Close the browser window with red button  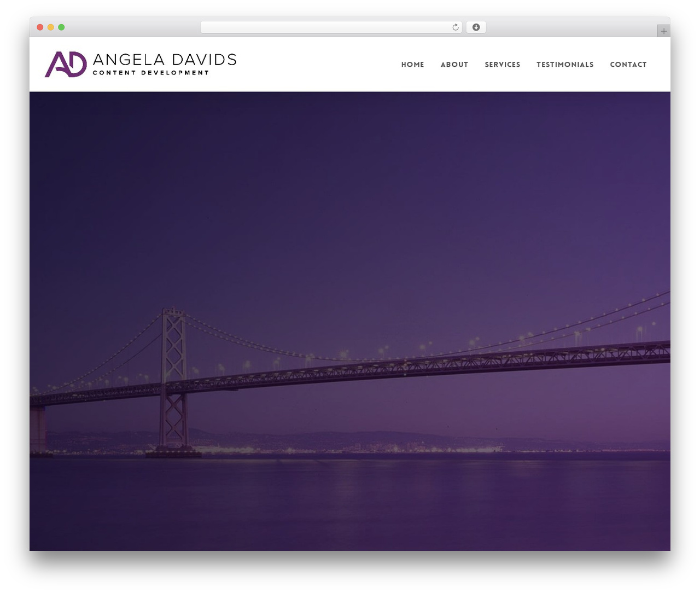(40, 27)
